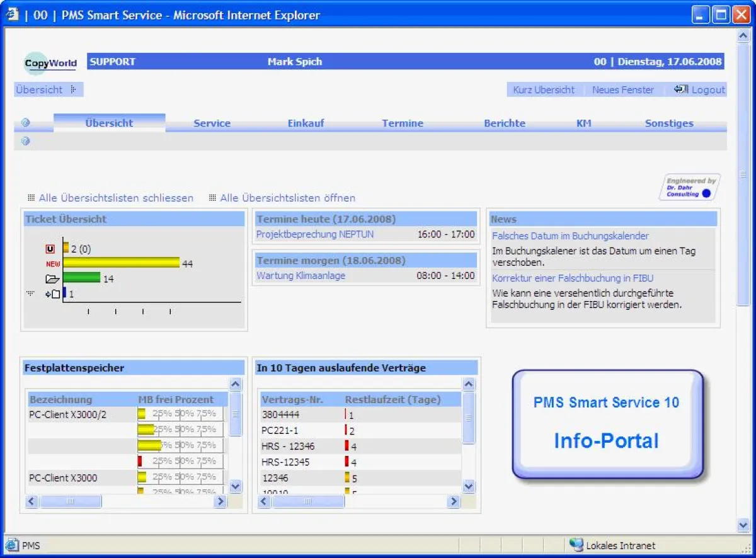This screenshot has height=558, width=756.
Task: Open the in-progress tickets folder icon
Action: point(54,278)
